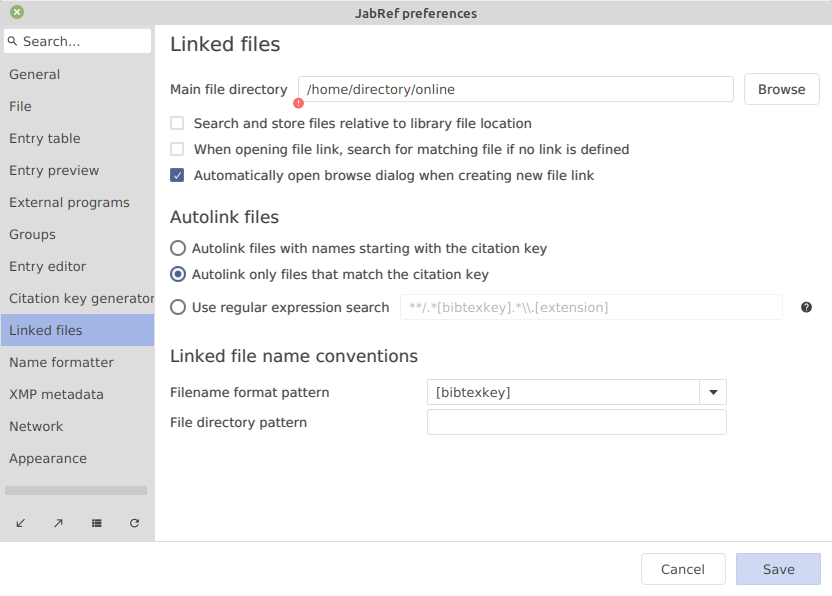Export preferences via the outward arrow icon
832x596 pixels.
(x=58, y=523)
